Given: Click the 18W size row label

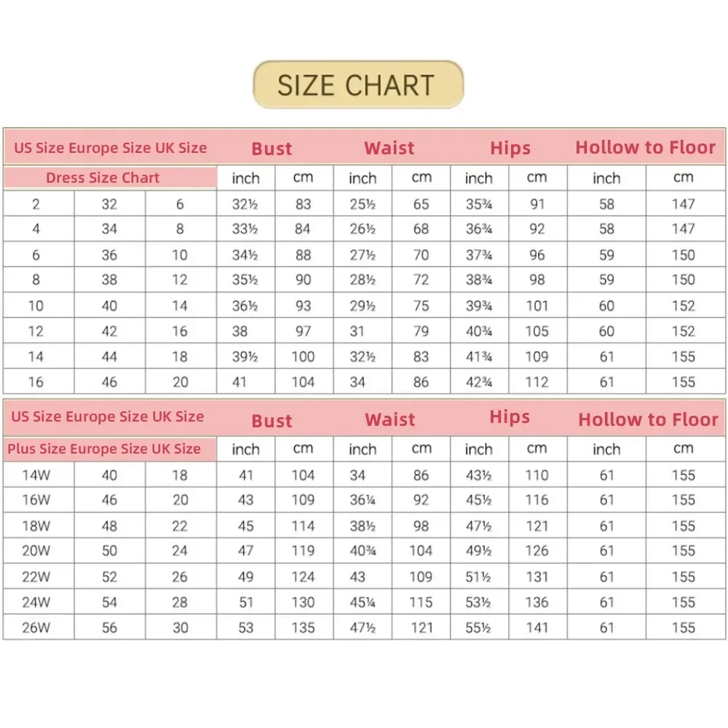Looking at the screenshot, I should (36, 526).
